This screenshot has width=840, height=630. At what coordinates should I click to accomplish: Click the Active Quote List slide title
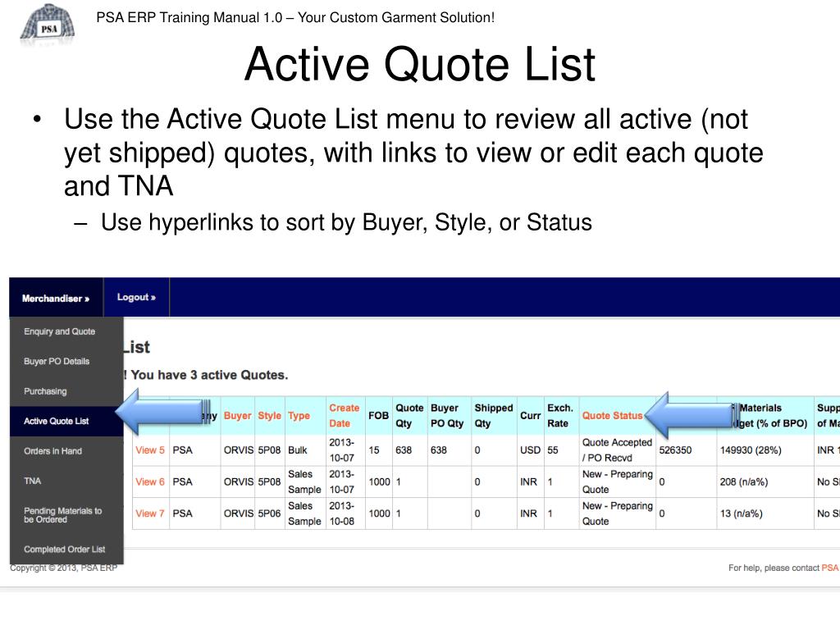pos(420,64)
